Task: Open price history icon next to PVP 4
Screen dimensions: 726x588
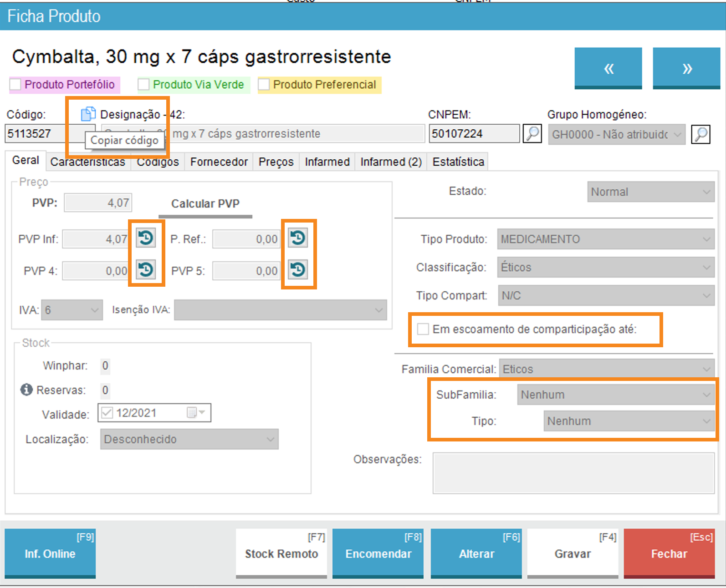Action: coord(146,270)
